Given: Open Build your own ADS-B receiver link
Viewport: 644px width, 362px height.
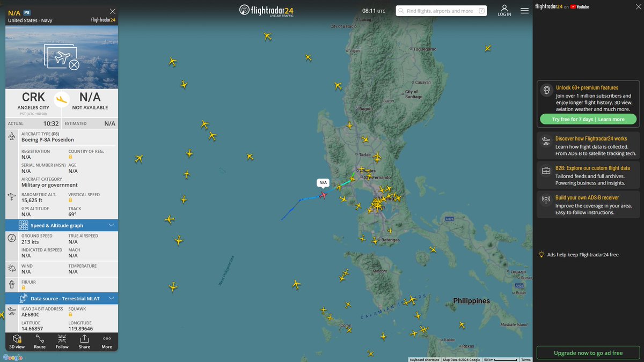Looking at the screenshot, I should pyautogui.click(x=587, y=197).
